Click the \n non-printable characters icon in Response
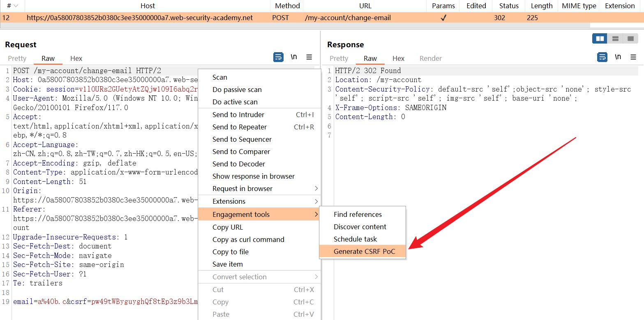The image size is (644, 320). [x=618, y=57]
